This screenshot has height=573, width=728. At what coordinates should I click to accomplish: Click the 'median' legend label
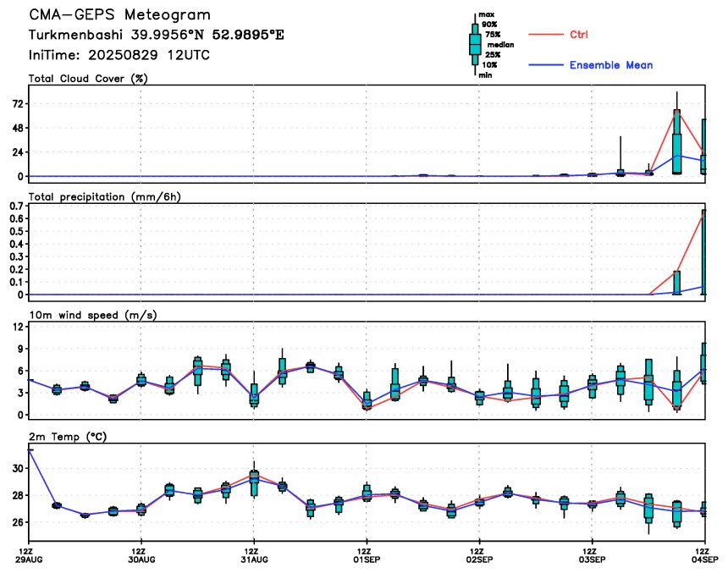[500, 45]
